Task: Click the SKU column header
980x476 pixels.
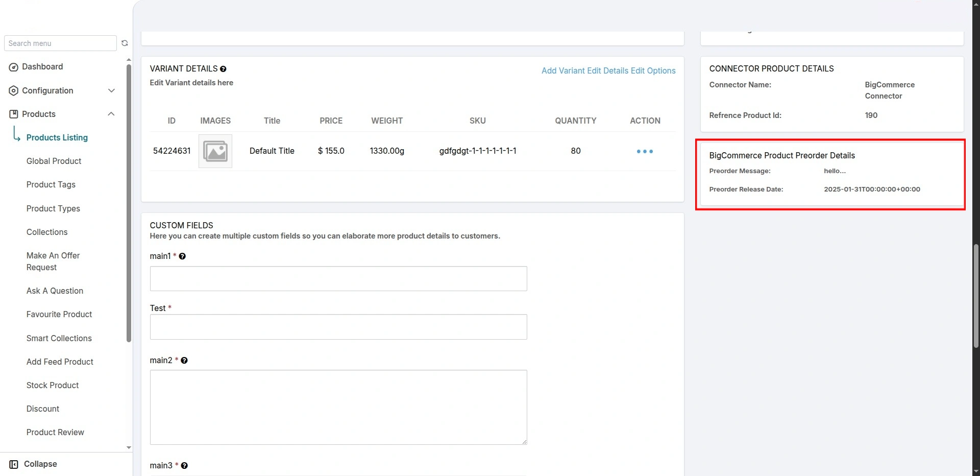Action: (x=478, y=121)
